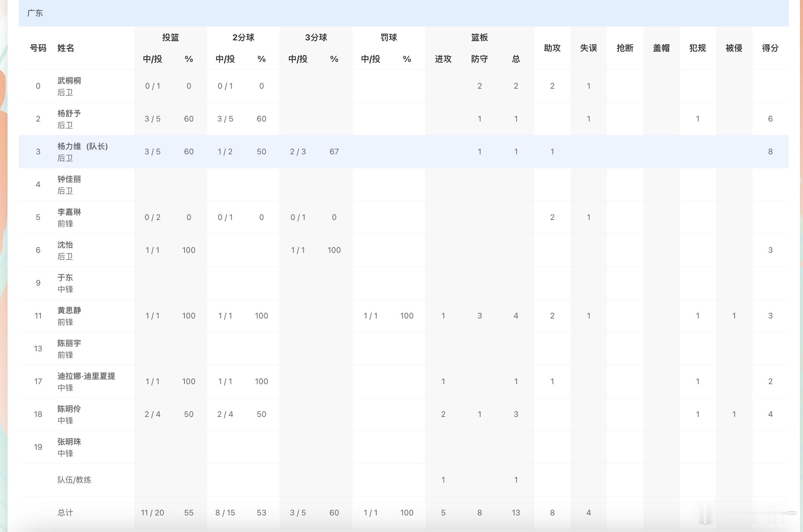Click the 失误 column header
Viewport: 803px width, 532px height.
(588, 48)
